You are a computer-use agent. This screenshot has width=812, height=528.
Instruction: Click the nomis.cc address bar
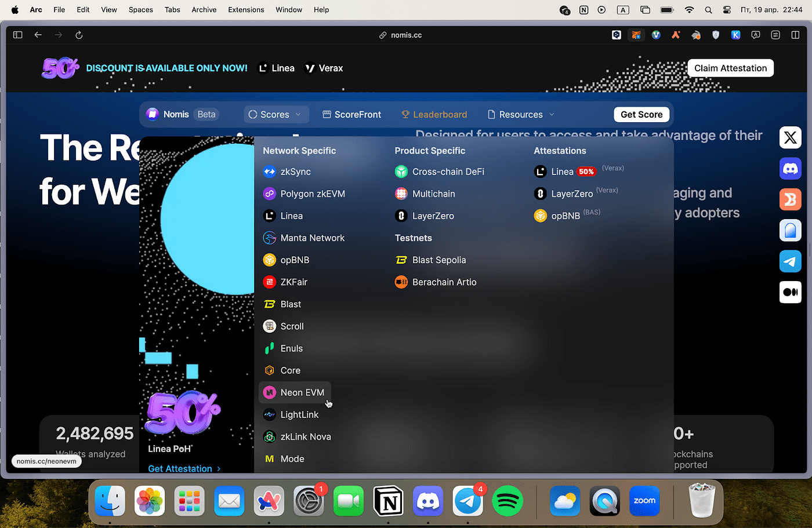(400, 35)
